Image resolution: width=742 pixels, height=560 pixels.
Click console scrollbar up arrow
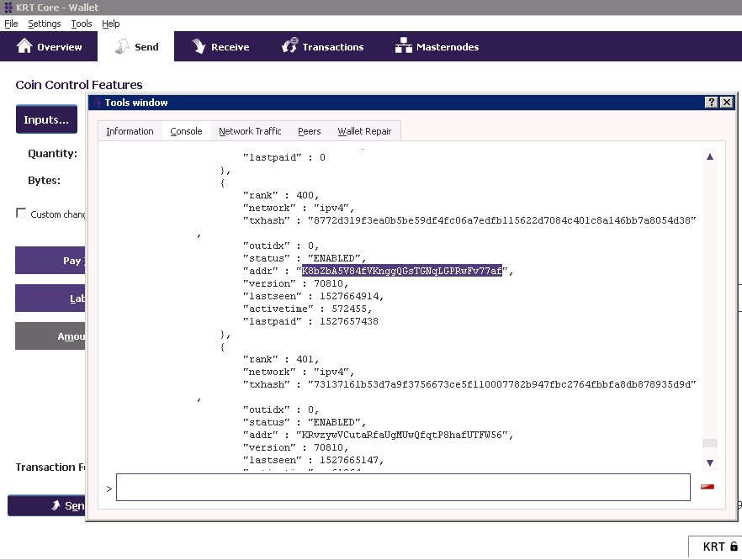point(710,156)
